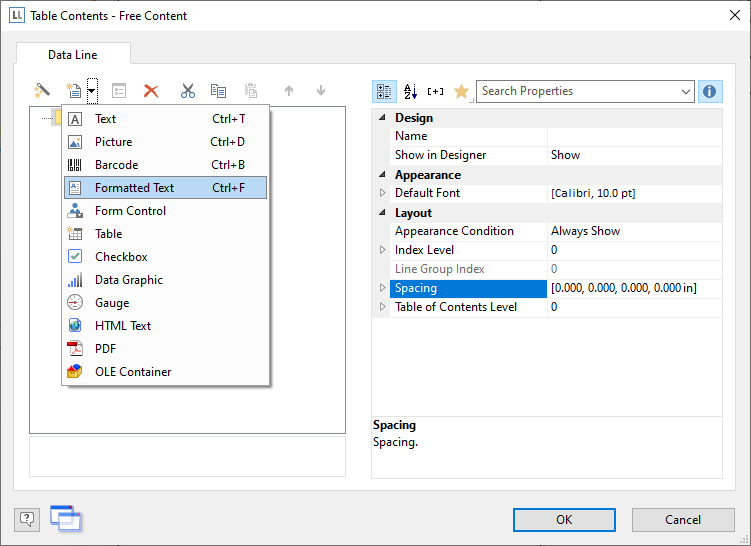Choose Gauge from the menu
Image resolution: width=751 pixels, height=546 pixels.
click(x=165, y=303)
